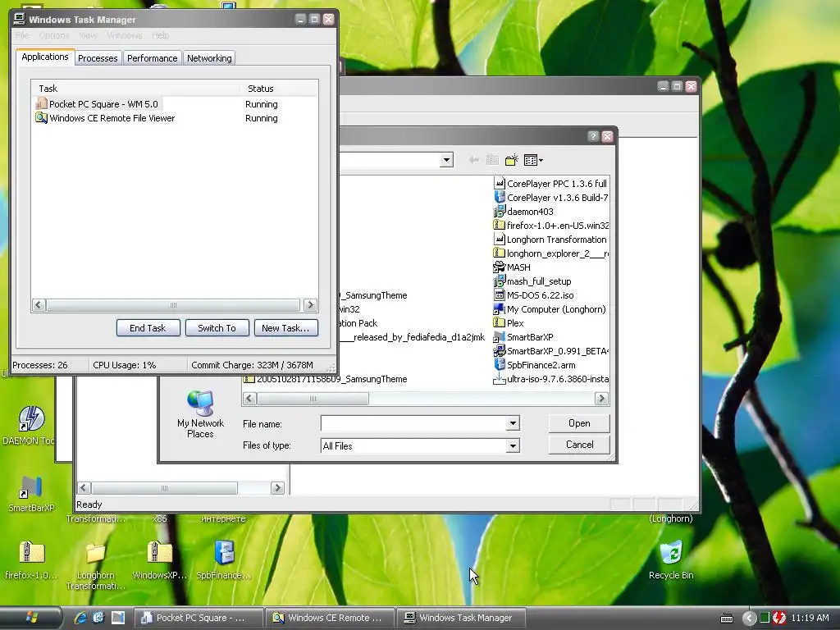Sort tasks by the Status column header

click(279, 89)
